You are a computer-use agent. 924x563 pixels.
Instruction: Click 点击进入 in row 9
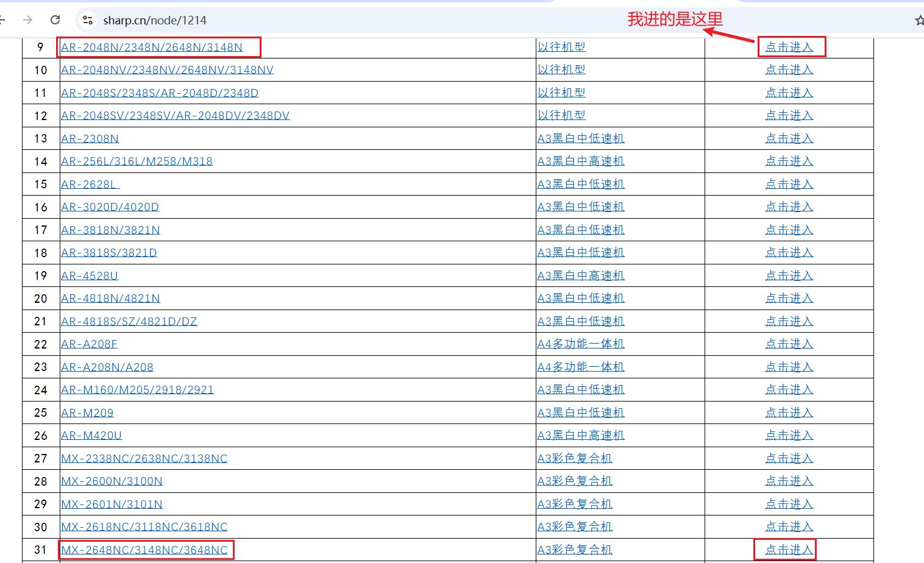pyautogui.click(x=789, y=47)
